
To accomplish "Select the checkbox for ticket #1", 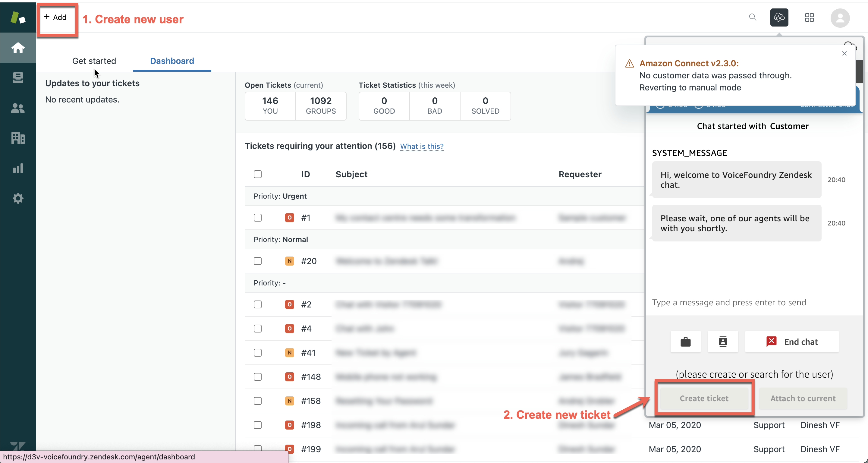I will tap(257, 218).
